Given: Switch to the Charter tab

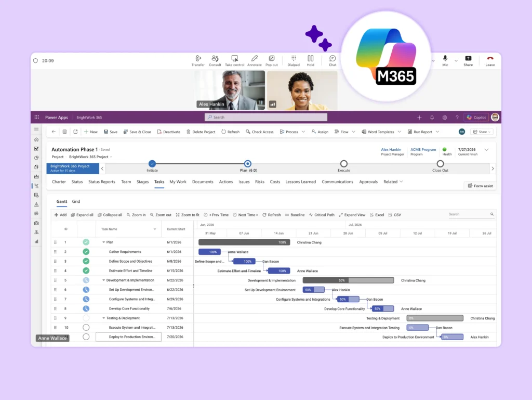Looking at the screenshot, I should tap(59, 182).
